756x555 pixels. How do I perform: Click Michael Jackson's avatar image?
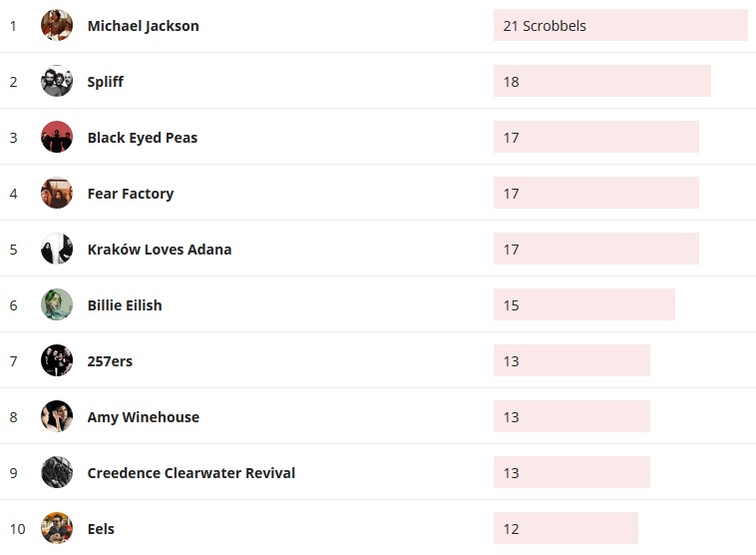57,25
